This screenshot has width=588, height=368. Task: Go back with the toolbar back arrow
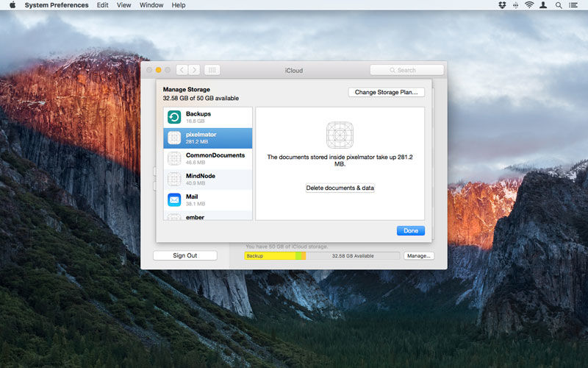point(182,70)
